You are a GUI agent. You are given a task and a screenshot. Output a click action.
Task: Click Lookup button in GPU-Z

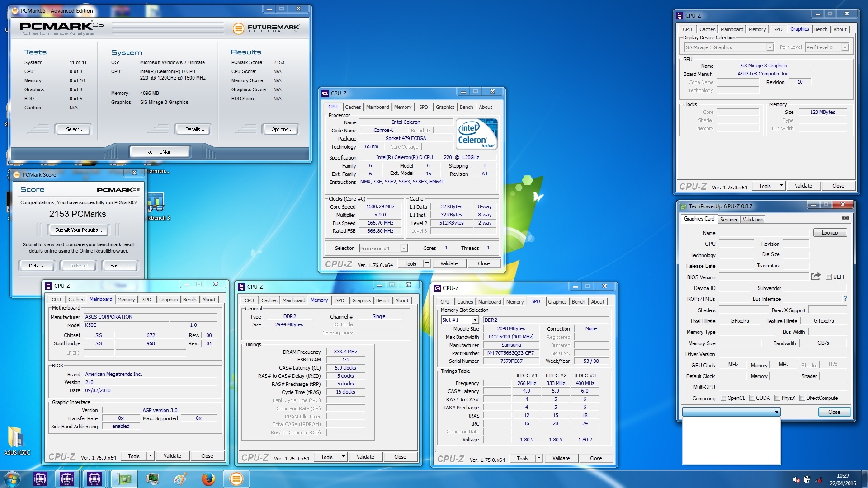tap(830, 233)
